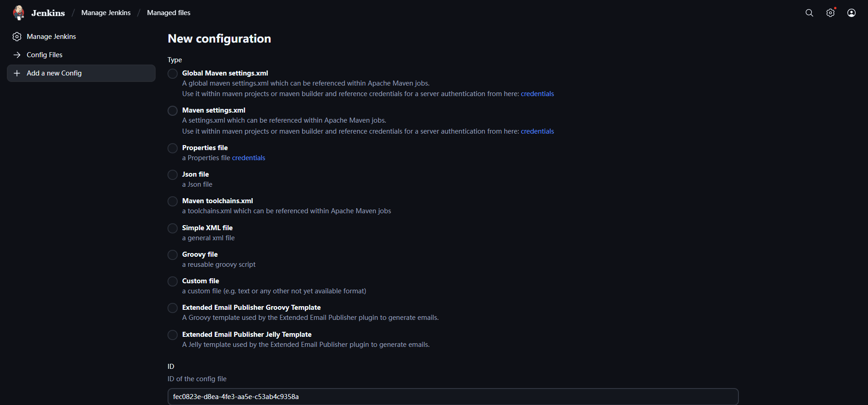Select the Simple XML file radio button
Image resolution: width=868 pixels, height=405 pixels.
(x=173, y=228)
